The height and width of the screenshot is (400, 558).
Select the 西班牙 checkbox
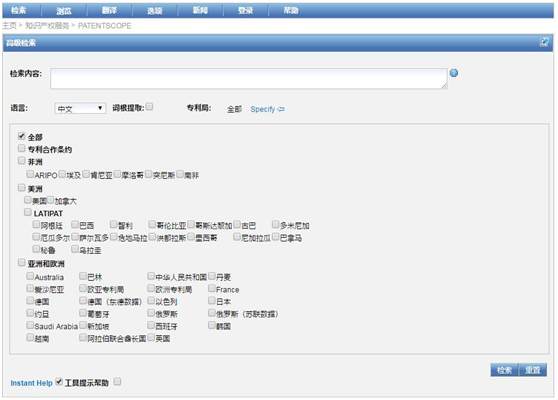[x=151, y=325]
